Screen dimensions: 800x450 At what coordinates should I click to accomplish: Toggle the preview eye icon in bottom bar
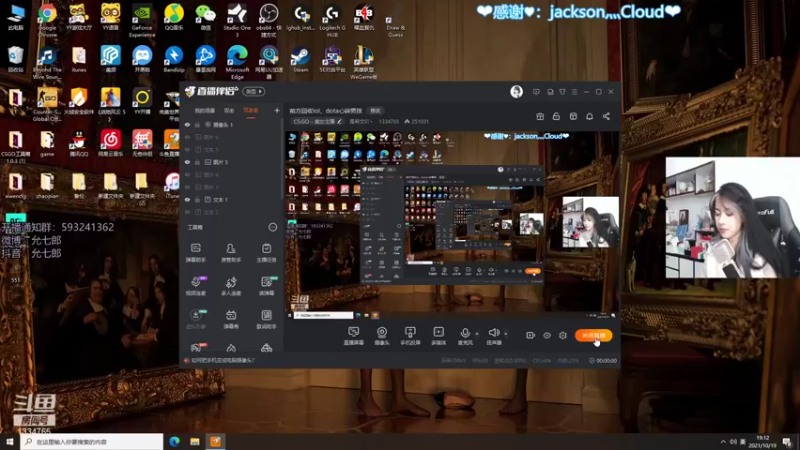546,335
